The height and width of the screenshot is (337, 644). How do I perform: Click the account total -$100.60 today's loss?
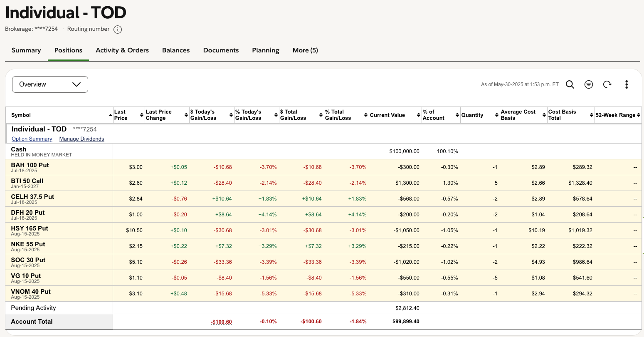[221, 322]
